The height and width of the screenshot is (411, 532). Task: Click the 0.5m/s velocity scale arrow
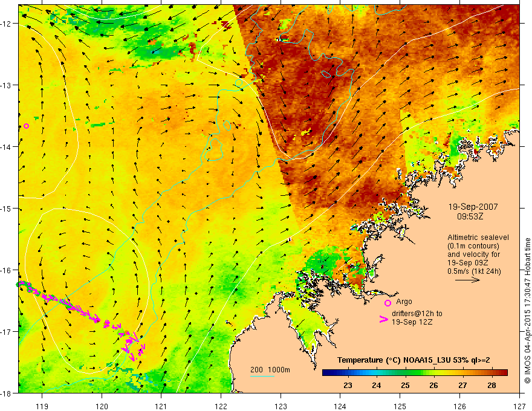[467, 280]
